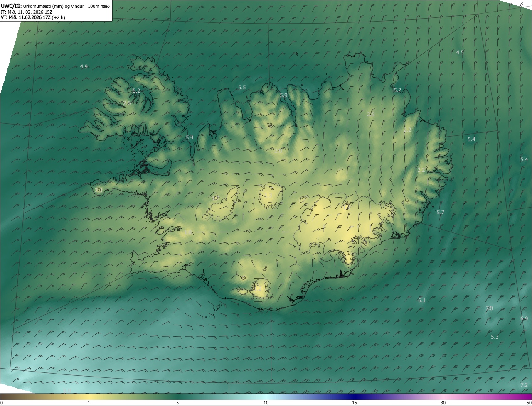Click the 5 tick on the colour scale

coord(177,403)
